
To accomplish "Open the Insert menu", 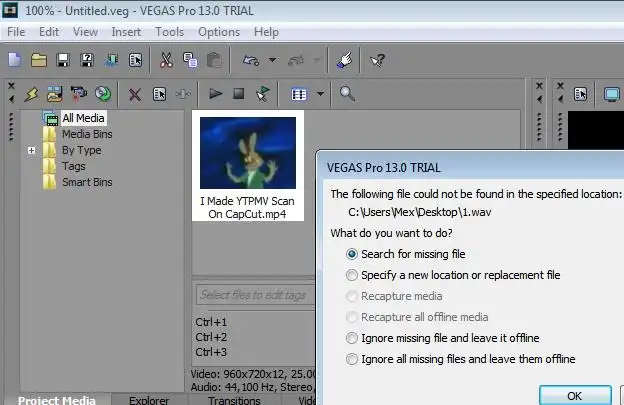I will (126, 32).
